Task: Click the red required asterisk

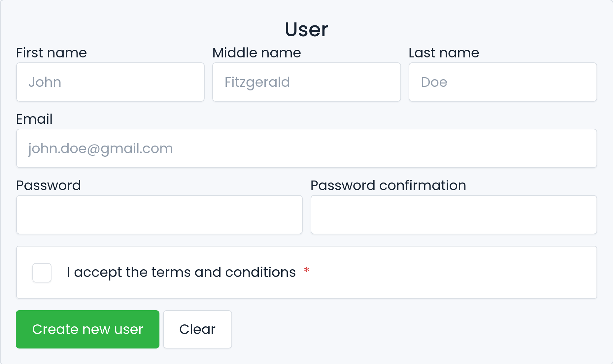Action: (x=307, y=271)
